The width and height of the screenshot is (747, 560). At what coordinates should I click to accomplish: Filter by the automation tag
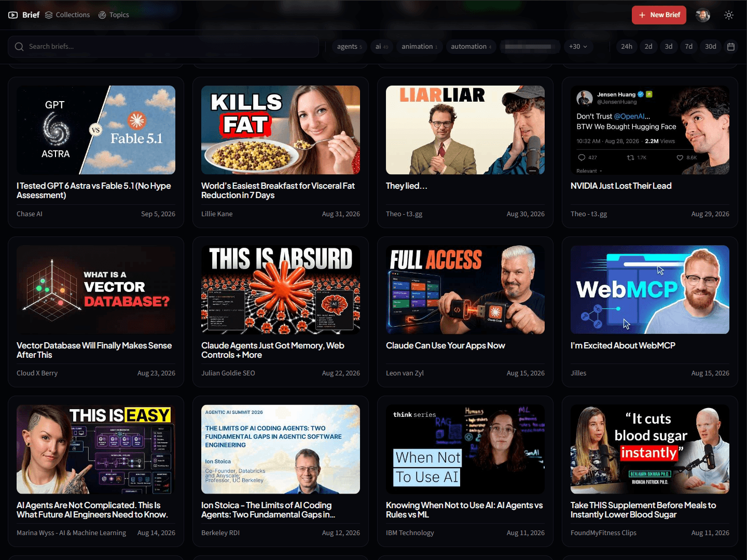471,47
